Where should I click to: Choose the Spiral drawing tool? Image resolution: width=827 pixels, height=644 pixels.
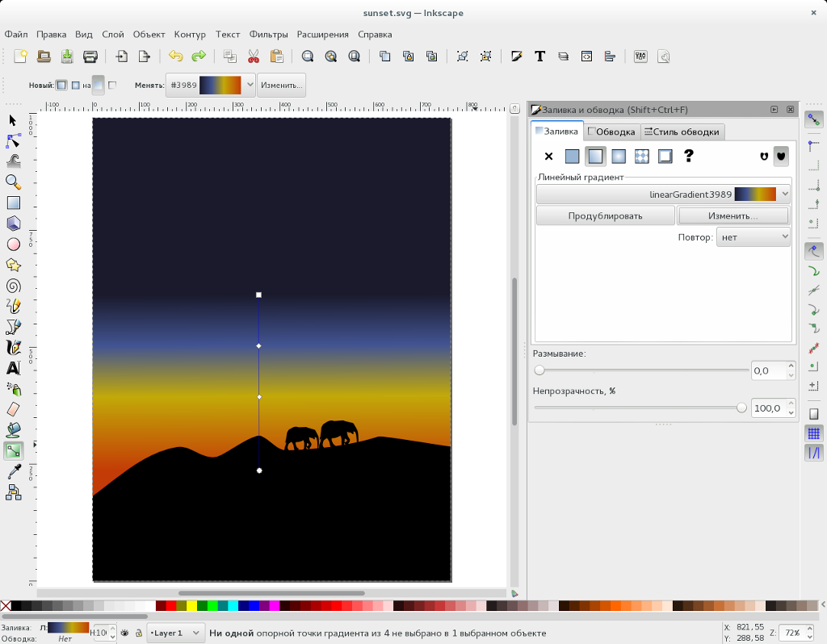(13, 285)
